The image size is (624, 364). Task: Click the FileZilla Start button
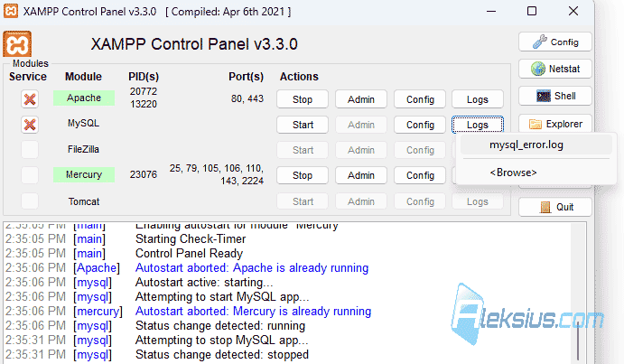tap(303, 150)
